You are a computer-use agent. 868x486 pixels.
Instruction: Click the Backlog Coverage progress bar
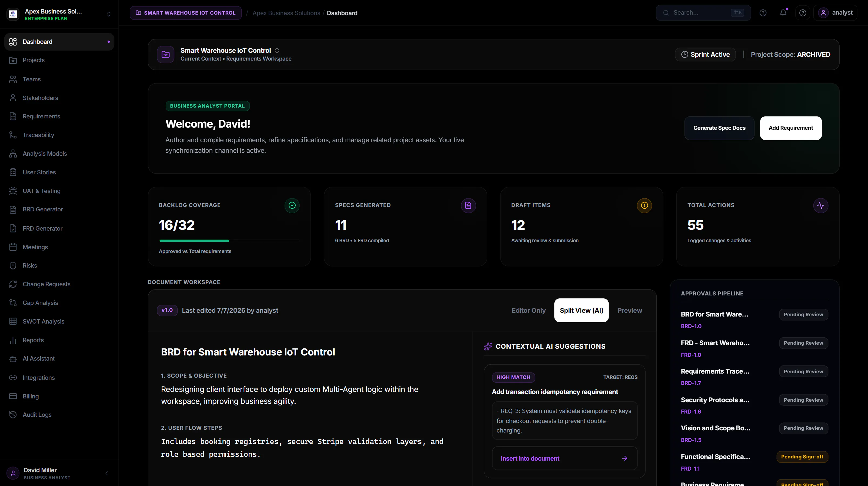(x=229, y=241)
